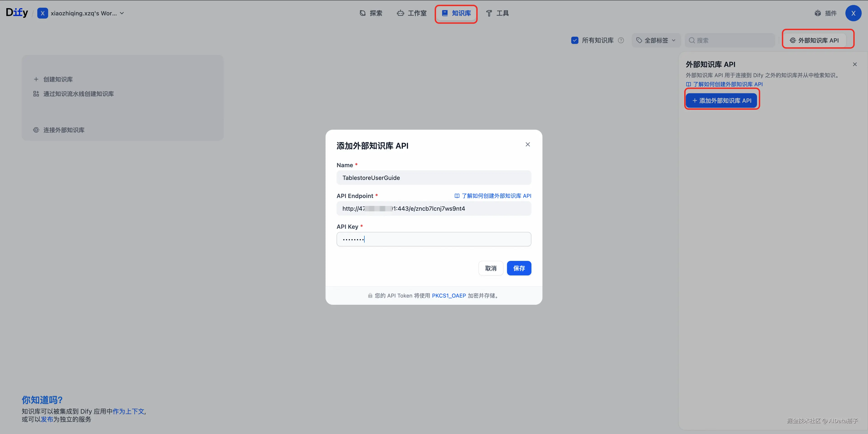Screen dimensions: 868x434
Task: Open the 作为上下文 link
Action: [128, 411]
